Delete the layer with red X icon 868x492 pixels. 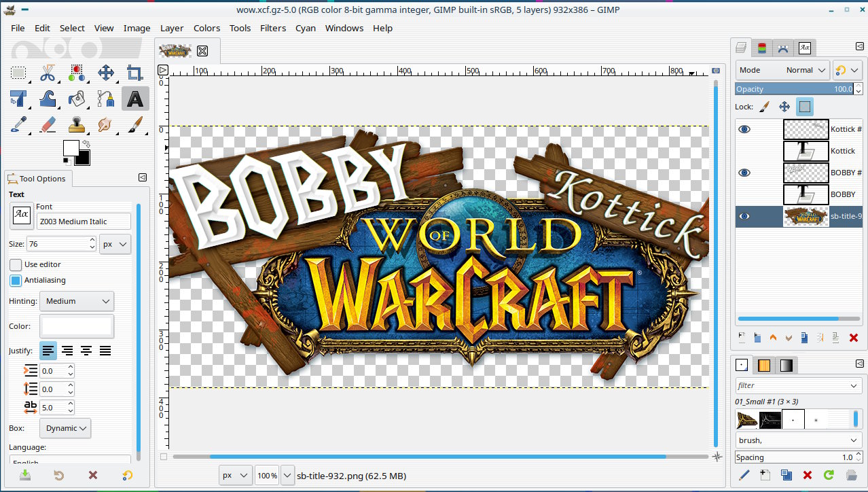coord(854,338)
